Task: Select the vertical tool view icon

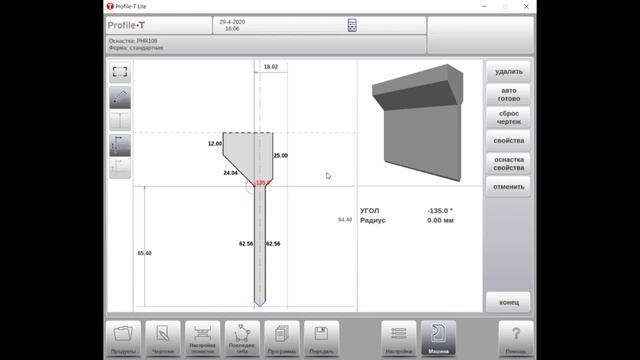Action: click(120, 120)
